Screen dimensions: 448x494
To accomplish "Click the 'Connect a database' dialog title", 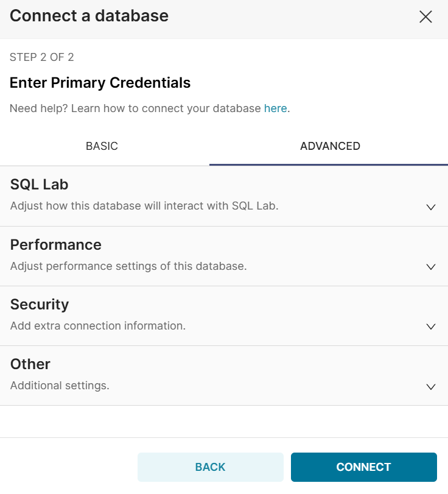I will pos(89,16).
